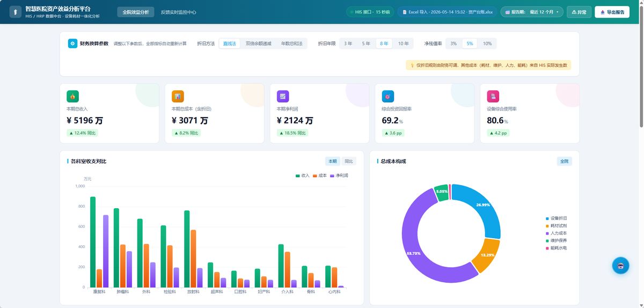Click the gear icon beside 财务换算参数
Viewport: 644px width, 308px height.
[x=72, y=43]
